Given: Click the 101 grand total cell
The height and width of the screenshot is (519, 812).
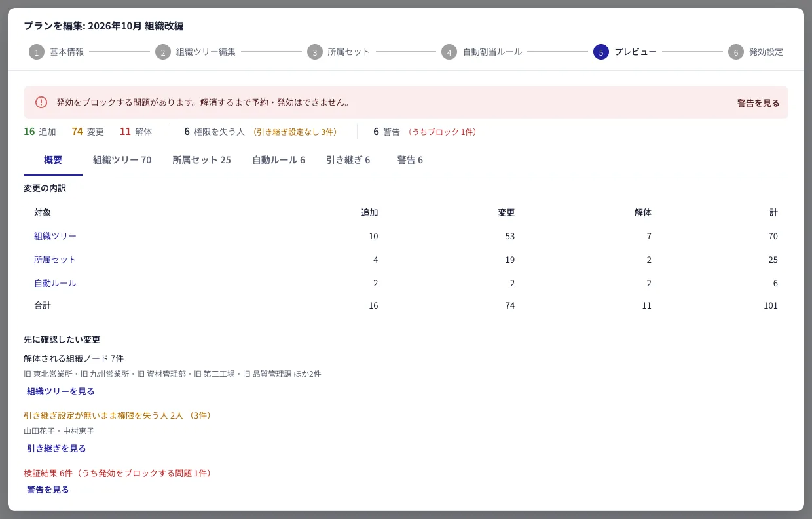Looking at the screenshot, I should tap(771, 305).
